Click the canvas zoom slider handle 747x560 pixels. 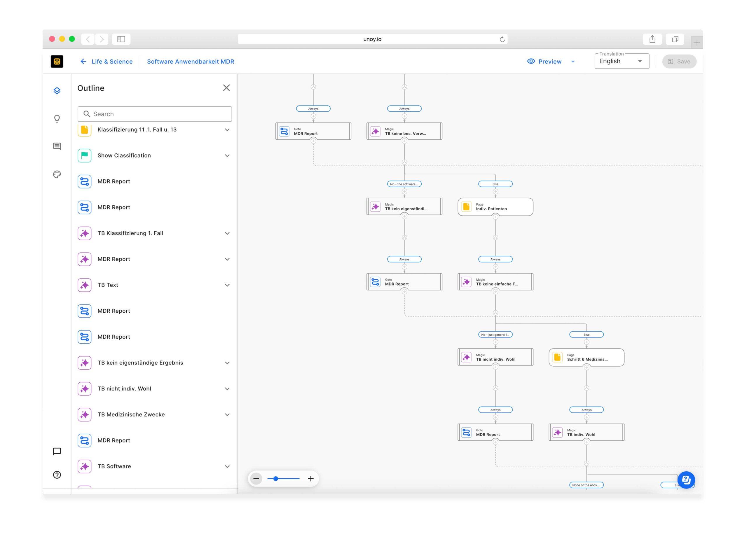click(x=275, y=479)
